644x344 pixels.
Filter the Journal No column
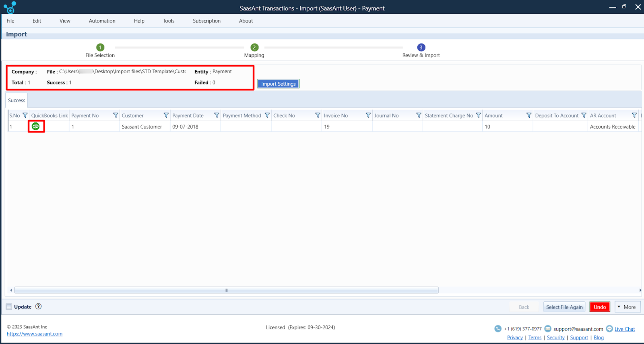pos(419,115)
